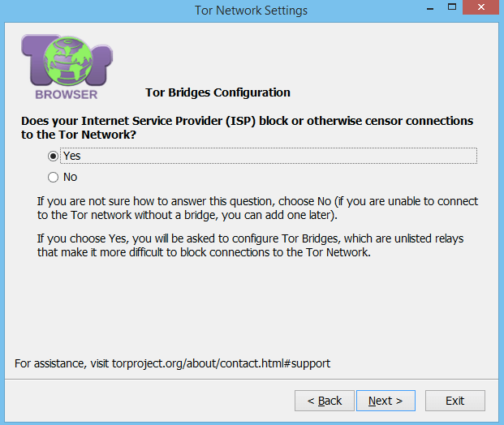Click the "No" option label text

pos(70,177)
